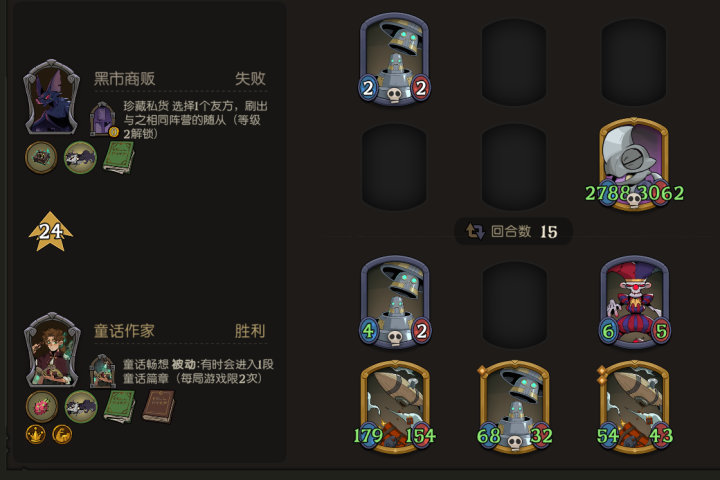Click the green book under 黑市商贩

point(119,157)
